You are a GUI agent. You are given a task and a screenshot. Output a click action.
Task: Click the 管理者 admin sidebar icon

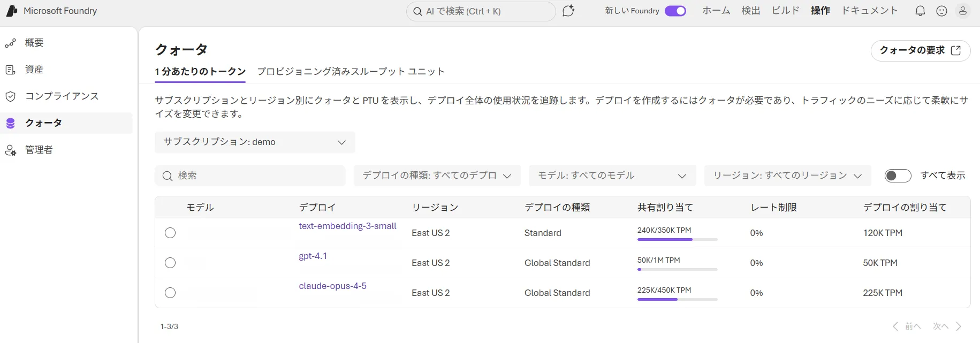coord(10,150)
